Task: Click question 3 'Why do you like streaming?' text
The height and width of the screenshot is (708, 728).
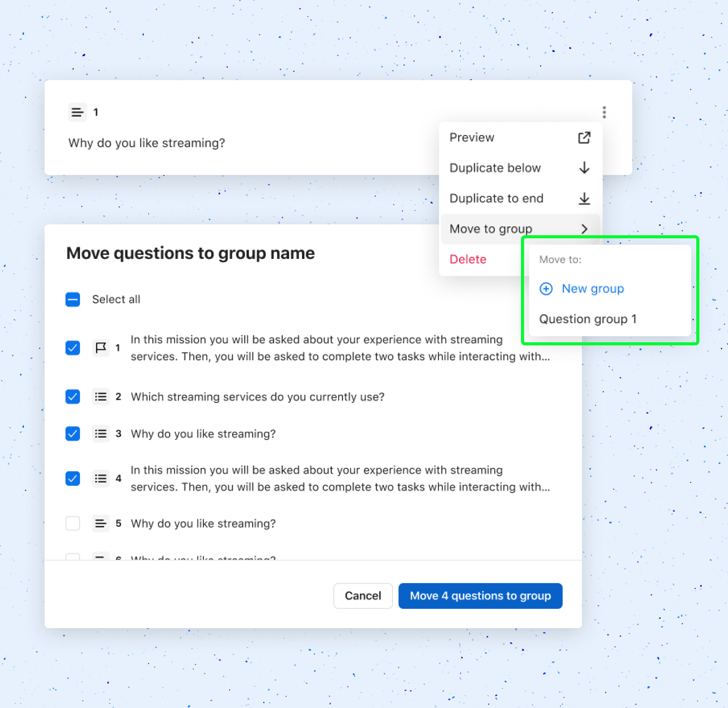Action: coord(203,434)
